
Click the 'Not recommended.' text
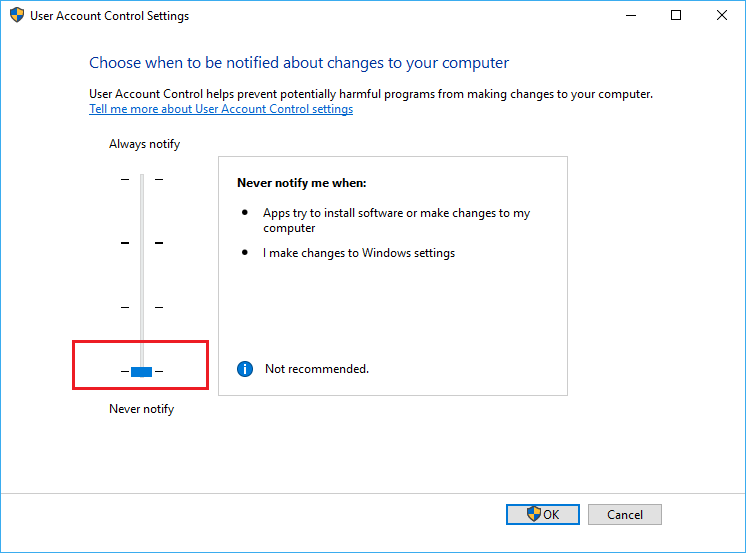point(317,369)
